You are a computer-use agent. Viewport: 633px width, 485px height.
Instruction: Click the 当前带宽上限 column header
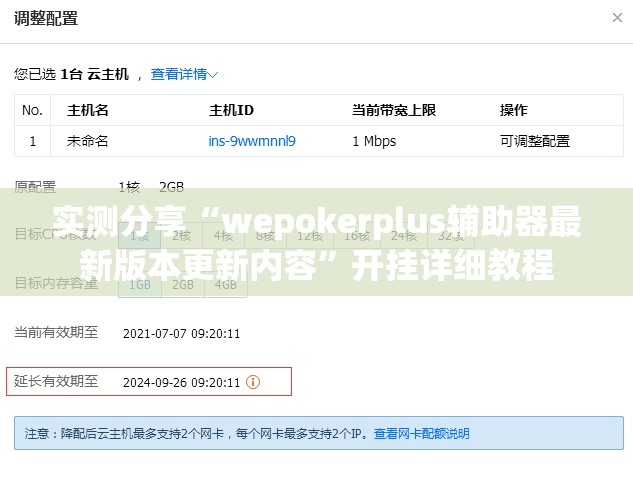pos(394,110)
